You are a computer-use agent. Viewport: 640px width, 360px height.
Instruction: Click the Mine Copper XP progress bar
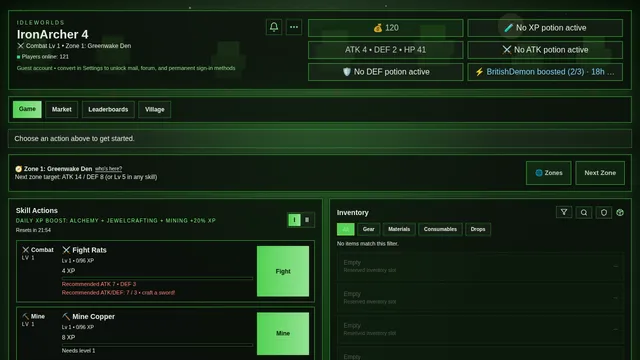coord(157,345)
